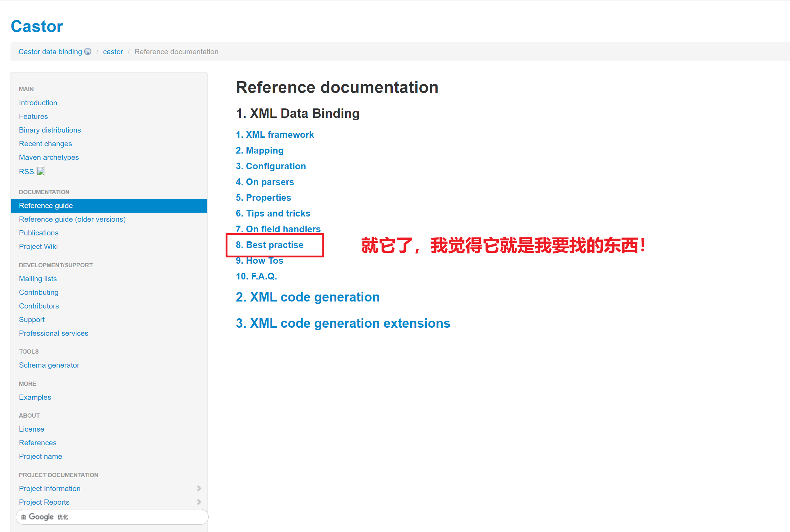Open chapter 9. How Tos
The width and height of the screenshot is (790, 532).
259,261
